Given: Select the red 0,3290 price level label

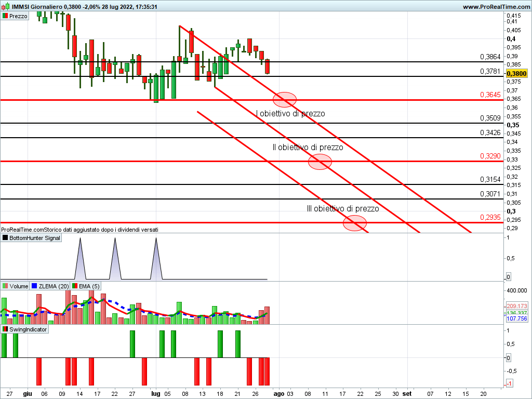Looking at the screenshot, I should coord(490,156).
